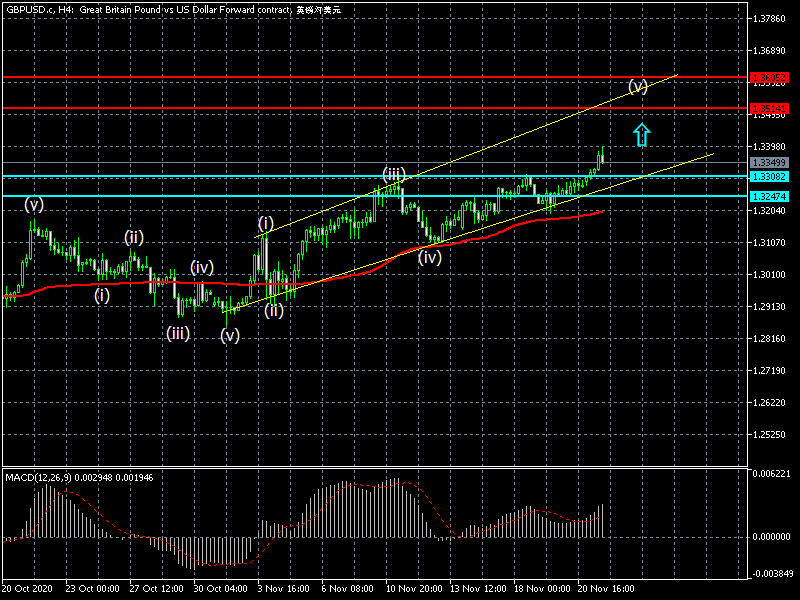Click the gray 1.33499 current price tag

769,163
